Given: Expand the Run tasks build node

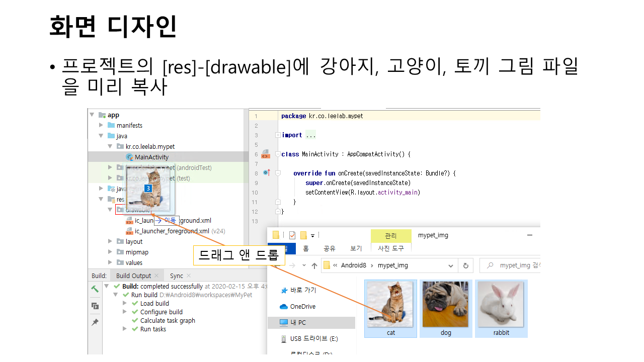Looking at the screenshot, I should click(x=125, y=329).
